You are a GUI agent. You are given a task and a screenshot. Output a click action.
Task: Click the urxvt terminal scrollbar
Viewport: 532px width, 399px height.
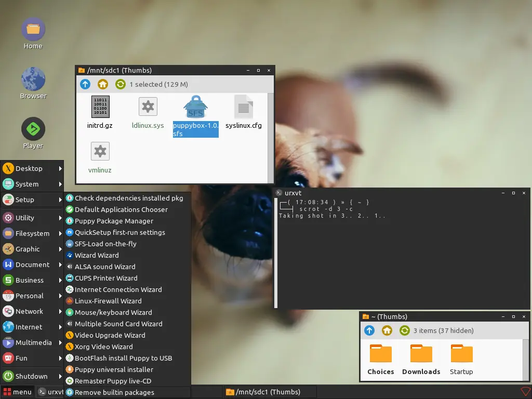(276, 252)
